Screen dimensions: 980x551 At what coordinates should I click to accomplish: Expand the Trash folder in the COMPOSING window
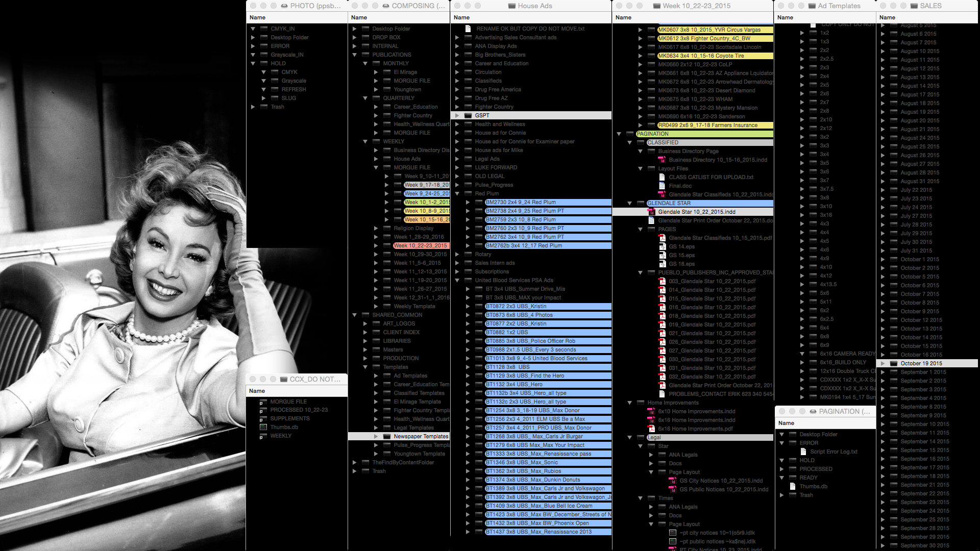pyautogui.click(x=355, y=471)
